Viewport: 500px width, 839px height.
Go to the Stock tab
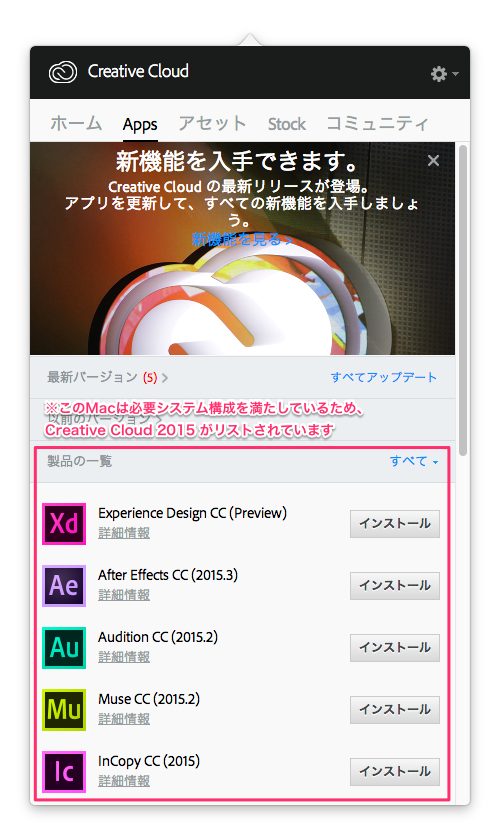coord(286,124)
